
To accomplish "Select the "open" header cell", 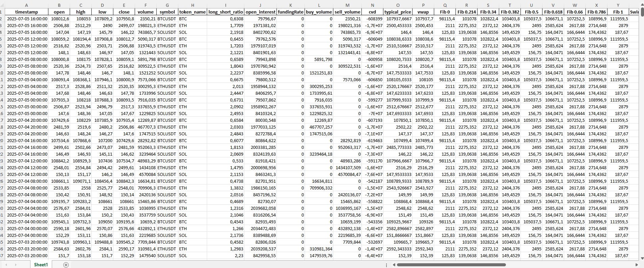I will point(59,12).
